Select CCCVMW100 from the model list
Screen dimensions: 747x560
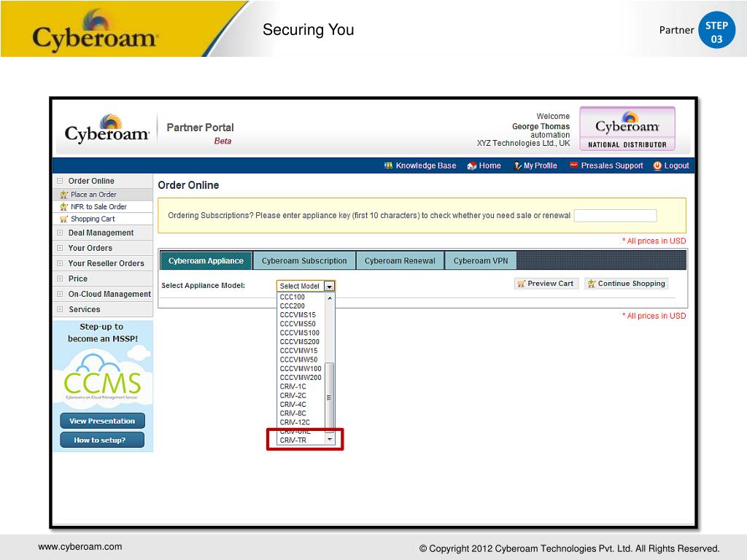(x=301, y=368)
